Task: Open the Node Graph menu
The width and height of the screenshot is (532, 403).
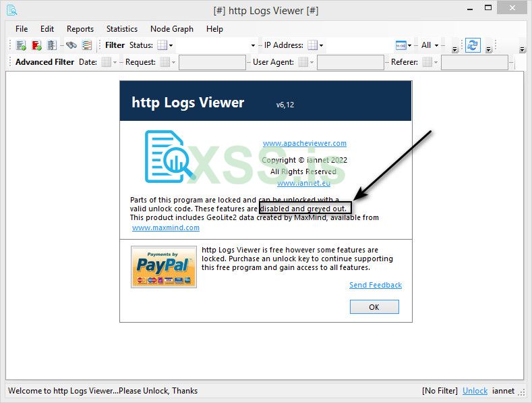Action: (x=172, y=29)
